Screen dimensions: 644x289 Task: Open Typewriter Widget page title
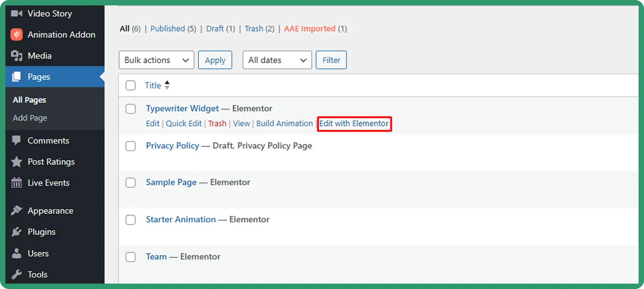(x=182, y=108)
